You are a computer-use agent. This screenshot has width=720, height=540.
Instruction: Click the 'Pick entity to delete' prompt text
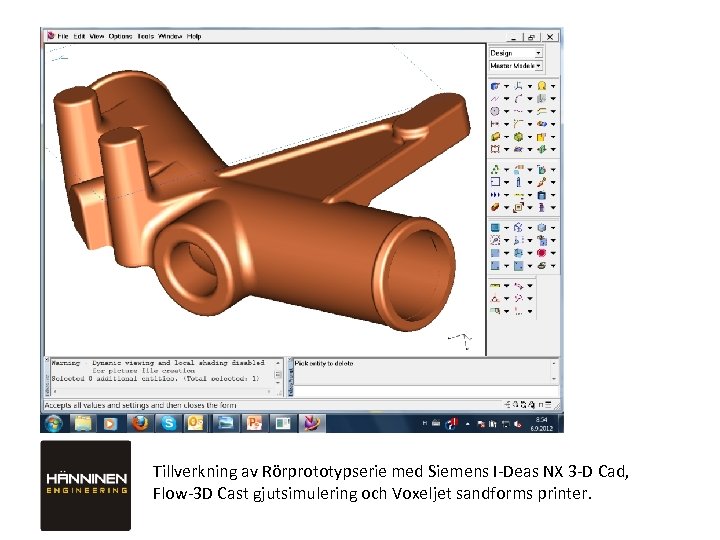tap(324, 363)
